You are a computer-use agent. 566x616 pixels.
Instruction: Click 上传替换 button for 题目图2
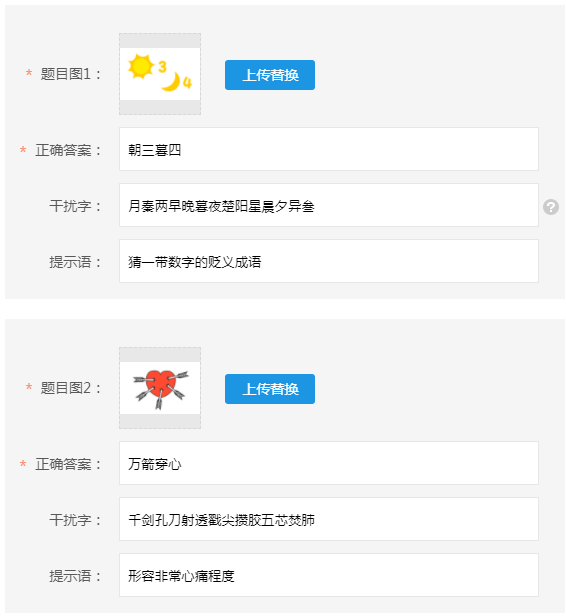(270, 389)
